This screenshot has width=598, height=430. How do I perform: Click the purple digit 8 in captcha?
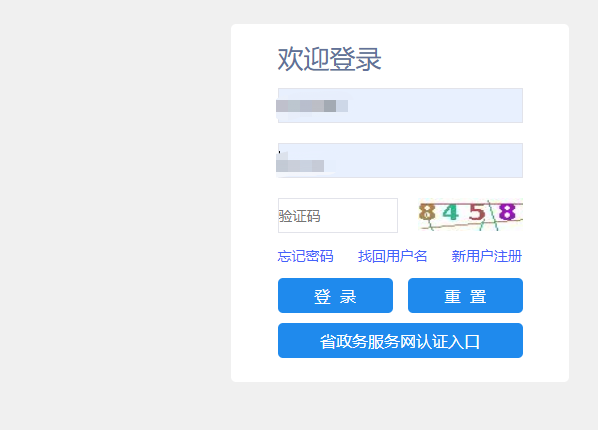pos(507,212)
